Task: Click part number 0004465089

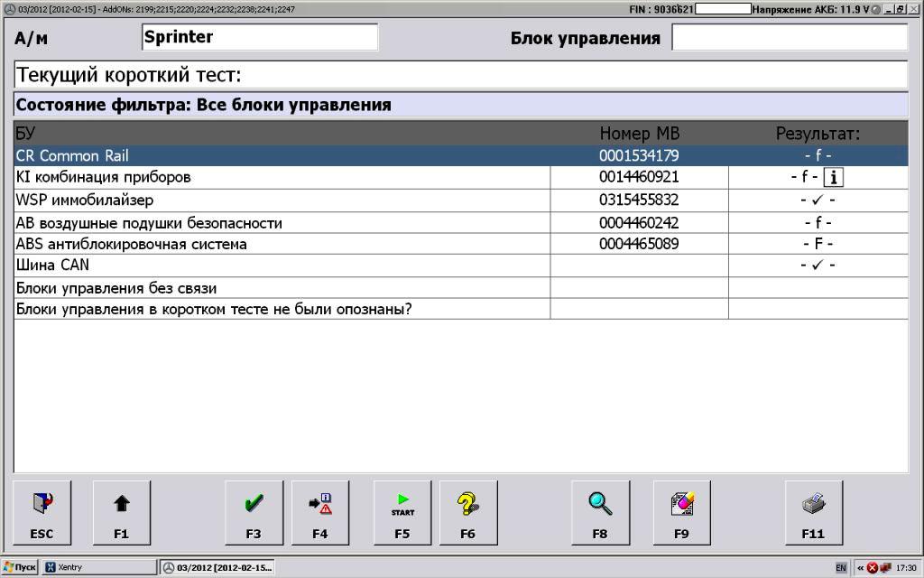Action: click(640, 244)
